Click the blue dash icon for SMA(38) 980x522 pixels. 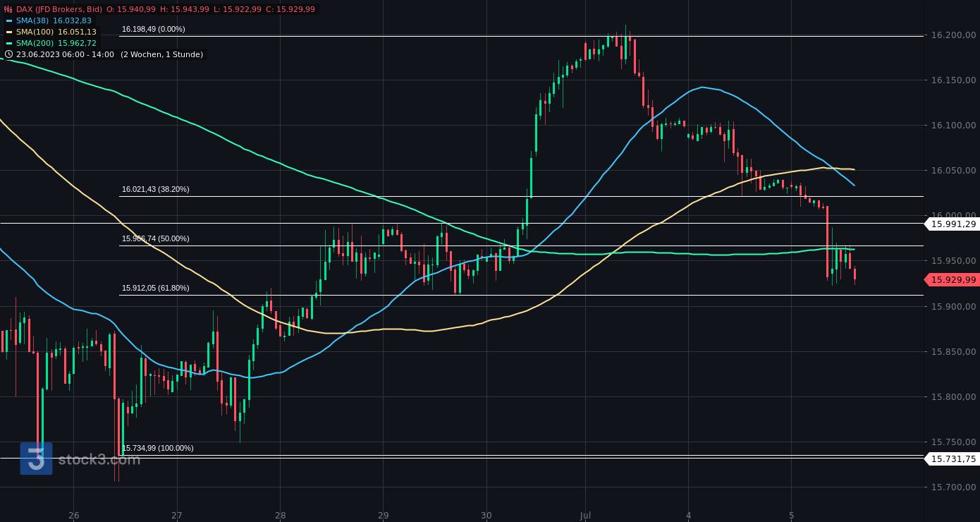point(8,20)
